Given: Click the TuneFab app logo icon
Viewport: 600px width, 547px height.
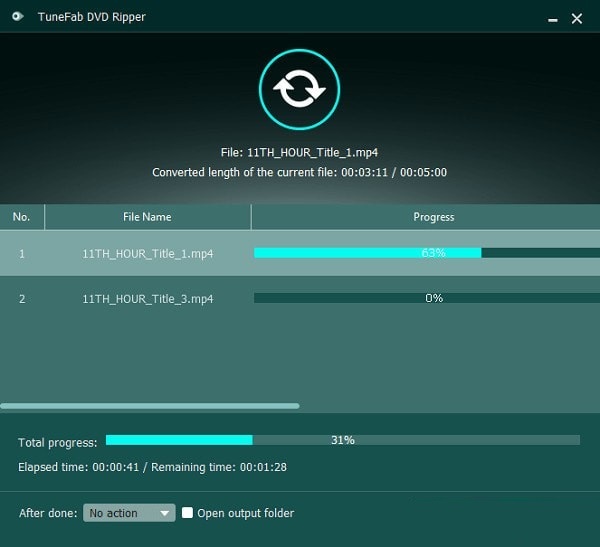Looking at the screenshot, I should pyautogui.click(x=18, y=16).
